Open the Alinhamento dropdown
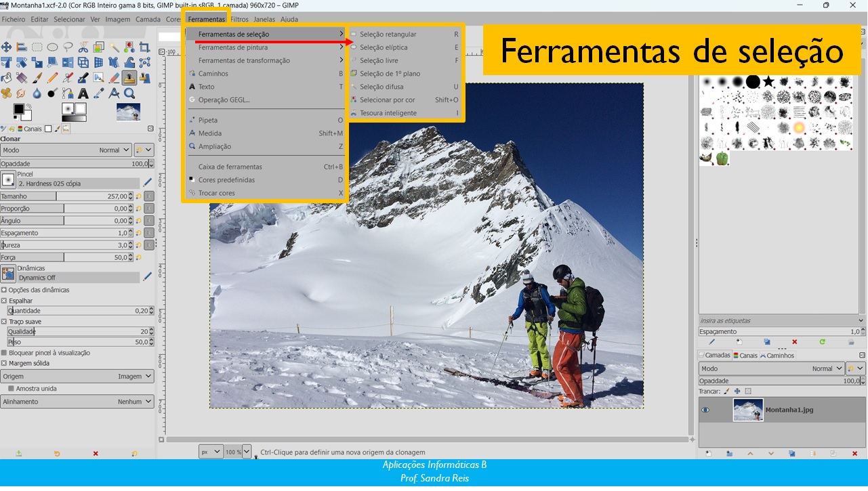 point(77,402)
